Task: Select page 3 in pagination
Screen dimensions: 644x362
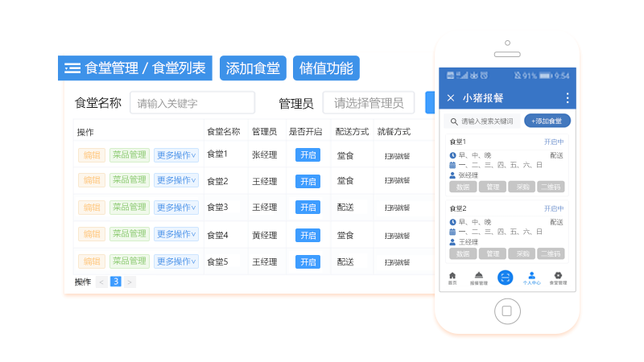Action: pos(116,282)
